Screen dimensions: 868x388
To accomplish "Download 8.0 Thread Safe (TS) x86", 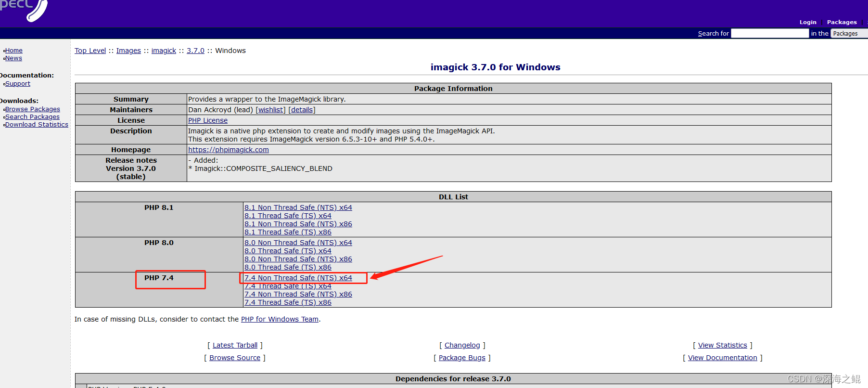I will (288, 267).
